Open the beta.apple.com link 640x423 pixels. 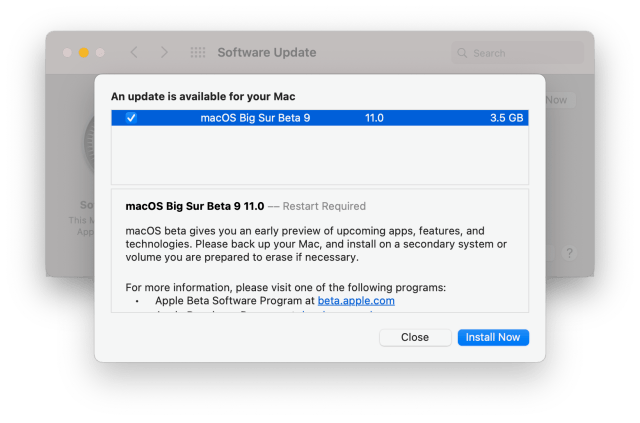[x=356, y=300]
